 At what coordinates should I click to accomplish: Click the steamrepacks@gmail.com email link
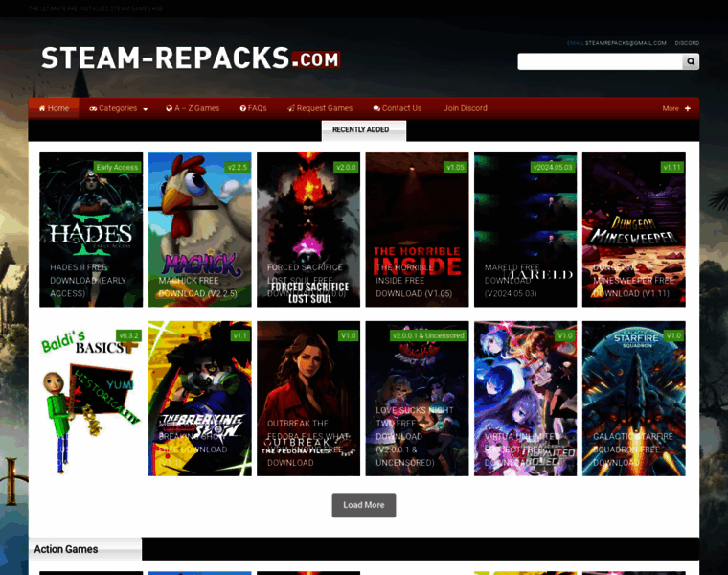coord(626,43)
